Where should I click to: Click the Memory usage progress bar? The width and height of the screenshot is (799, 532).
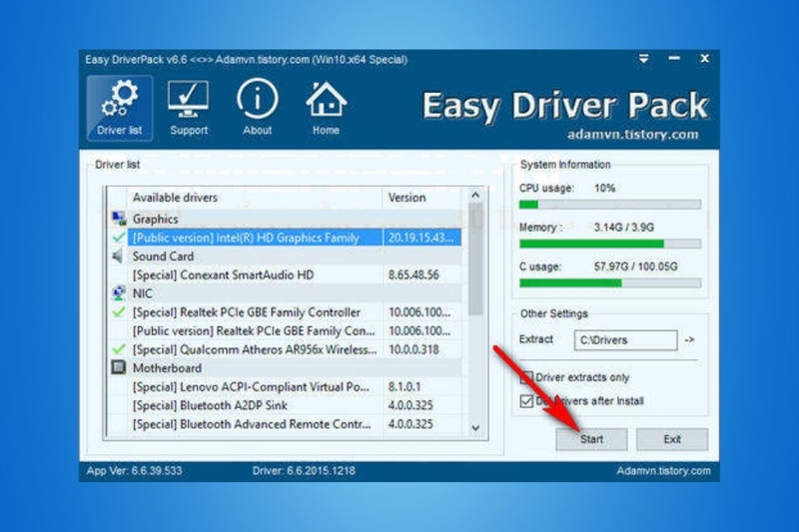[610, 244]
